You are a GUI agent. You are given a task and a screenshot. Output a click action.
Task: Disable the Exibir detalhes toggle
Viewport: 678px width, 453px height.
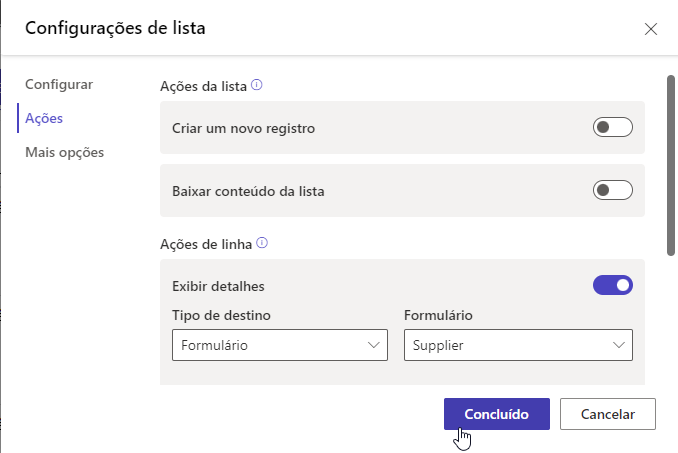[613, 285]
